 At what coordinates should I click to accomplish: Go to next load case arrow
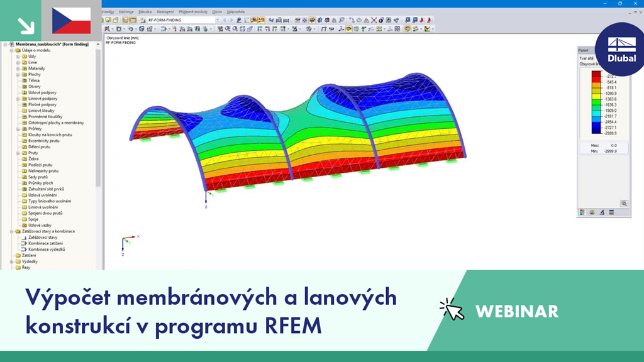231,19
